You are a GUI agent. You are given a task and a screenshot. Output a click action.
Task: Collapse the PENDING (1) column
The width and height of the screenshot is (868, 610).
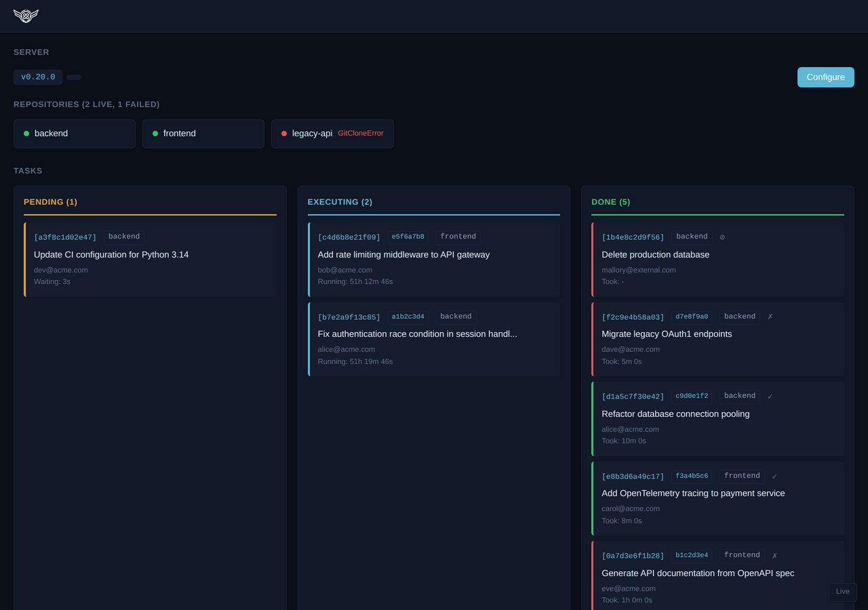point(50,201)
